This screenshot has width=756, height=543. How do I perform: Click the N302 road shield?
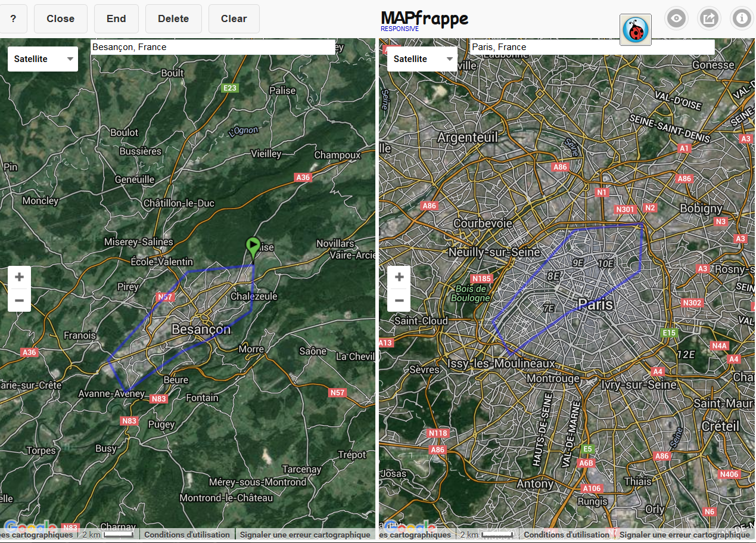[692, 303]
